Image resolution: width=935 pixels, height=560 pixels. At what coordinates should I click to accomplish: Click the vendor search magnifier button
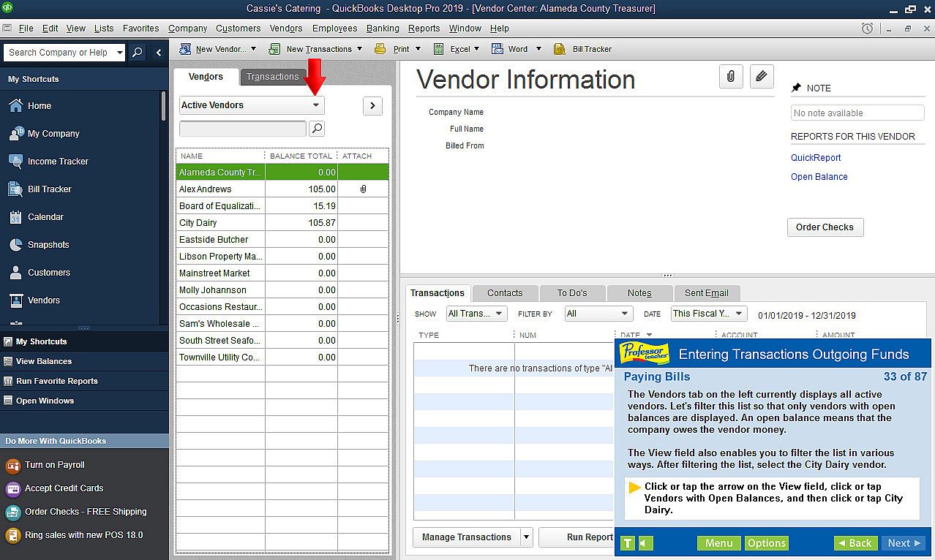pyautogui.click(x=317, y=129)
